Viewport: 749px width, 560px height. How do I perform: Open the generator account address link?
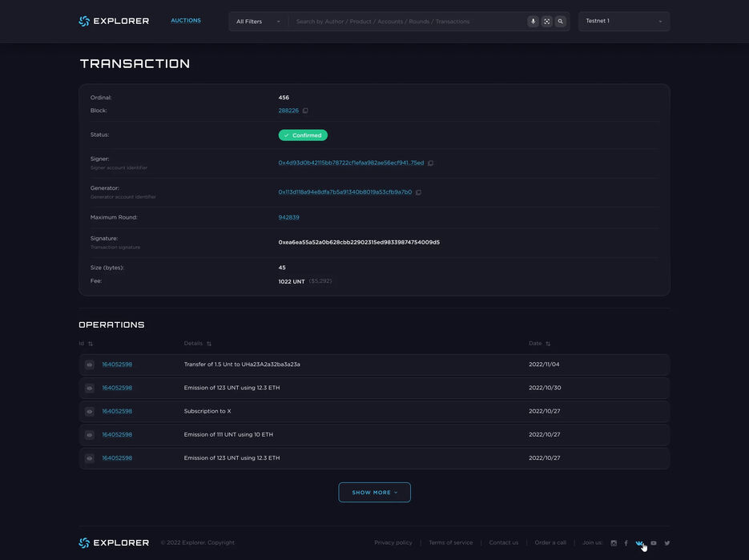point(345,192)
